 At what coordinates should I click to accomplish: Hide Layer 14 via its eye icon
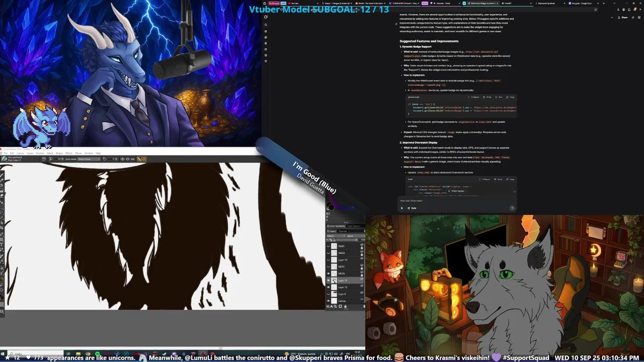tap(328, 280)
